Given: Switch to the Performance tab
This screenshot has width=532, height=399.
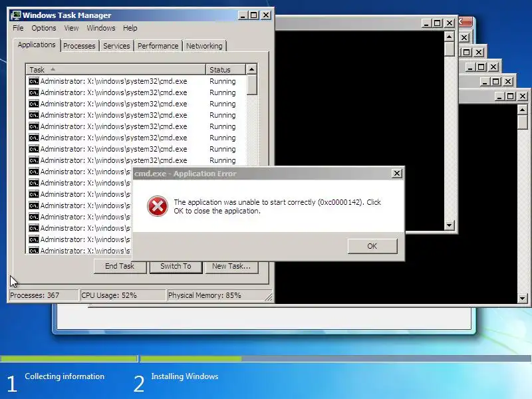Looking at the screenshot, I should pos(158,46).
